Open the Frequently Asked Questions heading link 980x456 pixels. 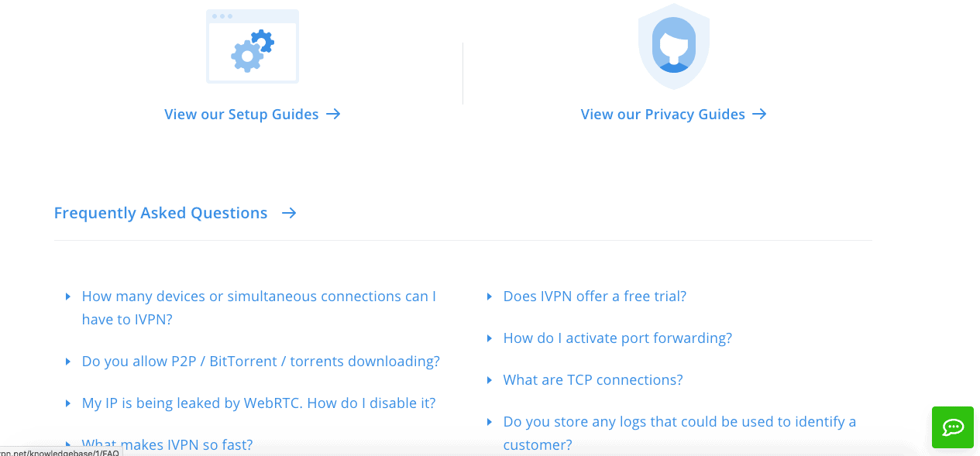(x=160, y=213)
